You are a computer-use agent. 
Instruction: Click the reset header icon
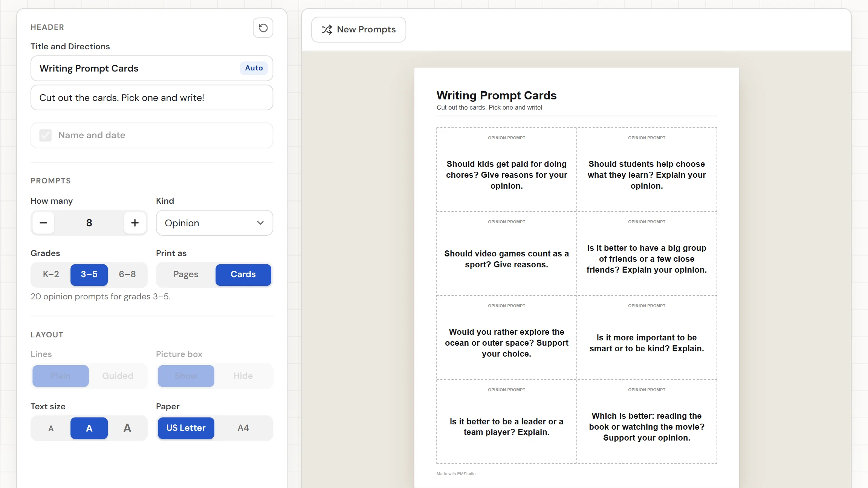[263, 28]
